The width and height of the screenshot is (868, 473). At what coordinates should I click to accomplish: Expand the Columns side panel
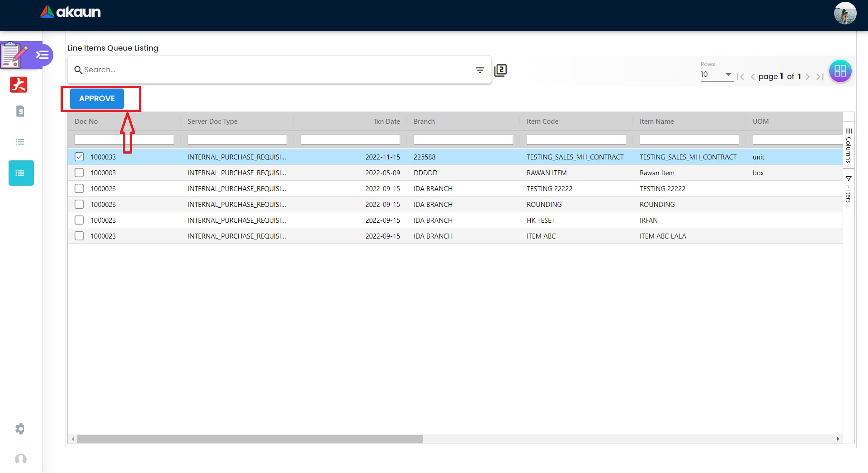849,145
